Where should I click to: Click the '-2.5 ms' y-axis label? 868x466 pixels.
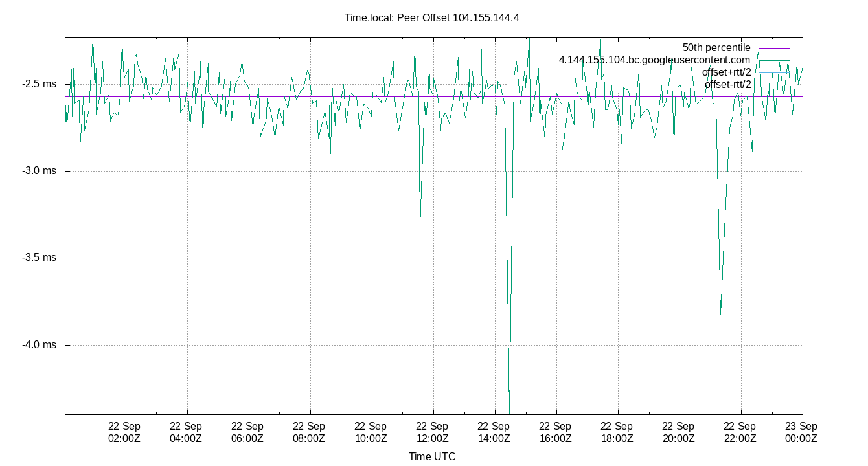point(40,84)
